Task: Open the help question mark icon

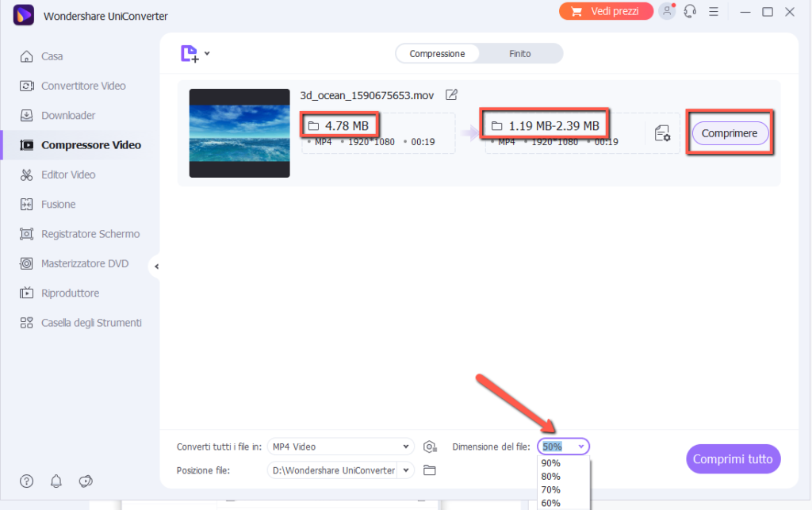Action: point(26,481)
